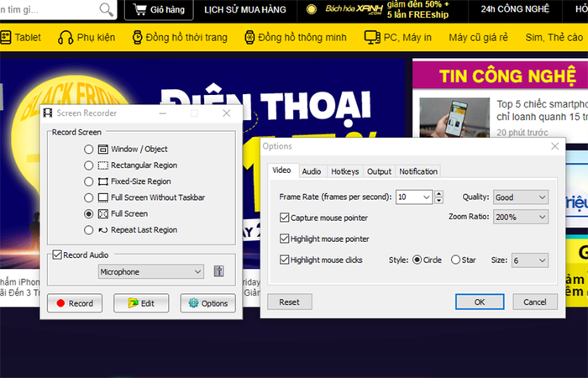Click the audio settings icon beside Microphone
The height and width of the screenshot is (378, 588).
219,271
